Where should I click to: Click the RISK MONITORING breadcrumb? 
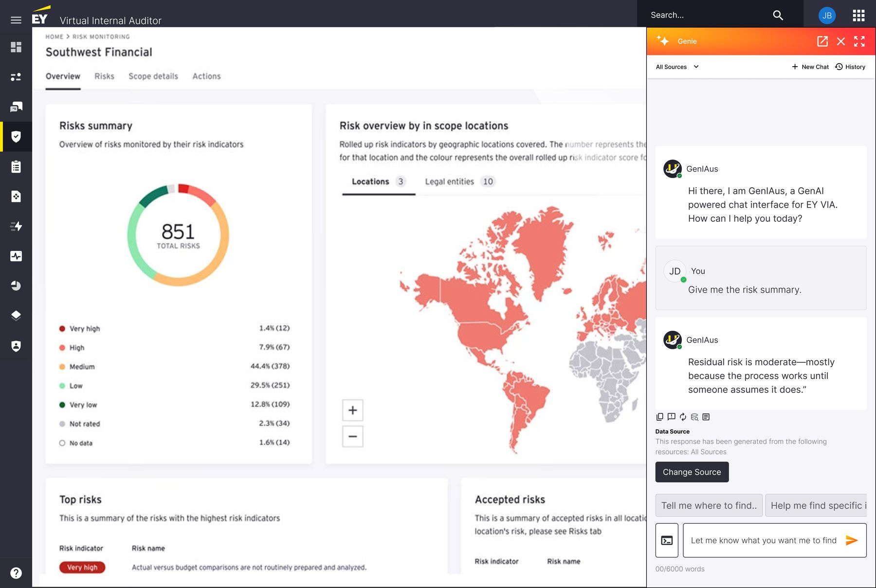pyautogui.click(x=101, y=37)
